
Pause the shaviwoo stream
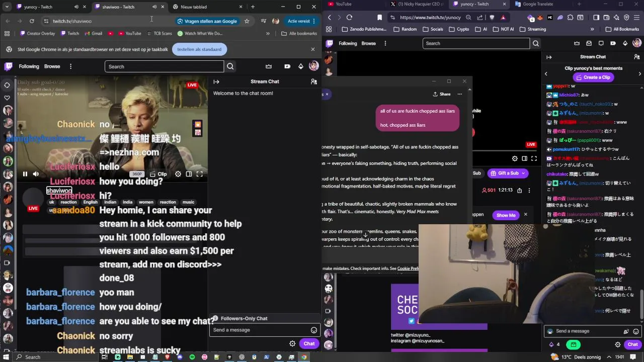coord(25,174)
